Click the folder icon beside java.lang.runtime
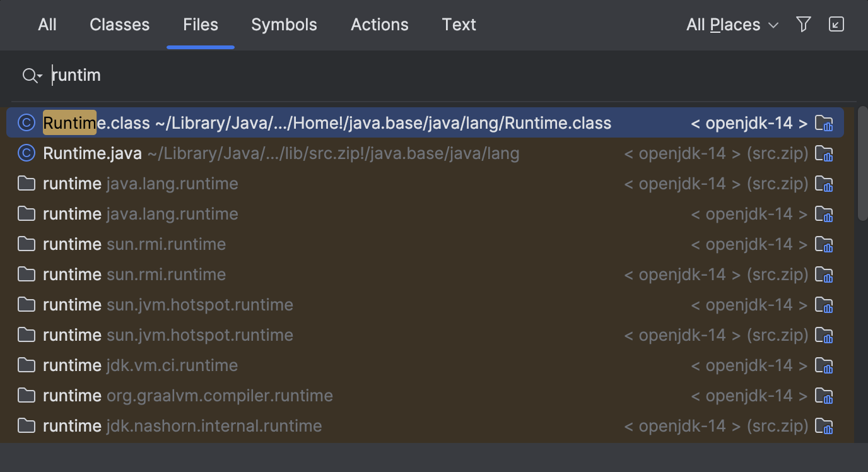 tap(26, 184)
